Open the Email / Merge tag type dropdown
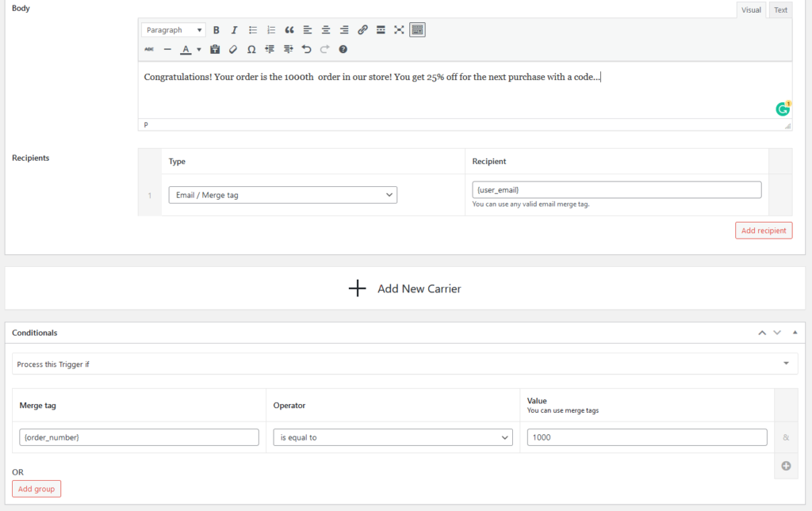 282,195
